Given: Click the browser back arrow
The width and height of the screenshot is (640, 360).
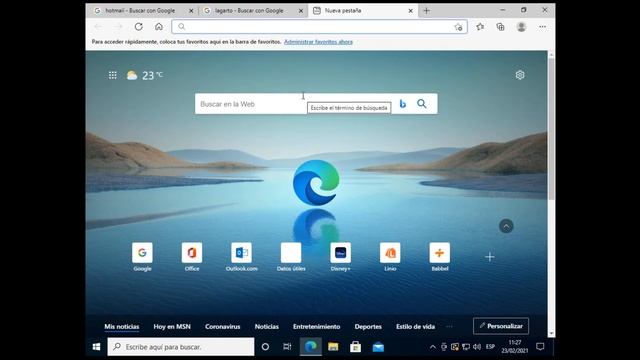Looking at the screenshot, I should 98,27.
